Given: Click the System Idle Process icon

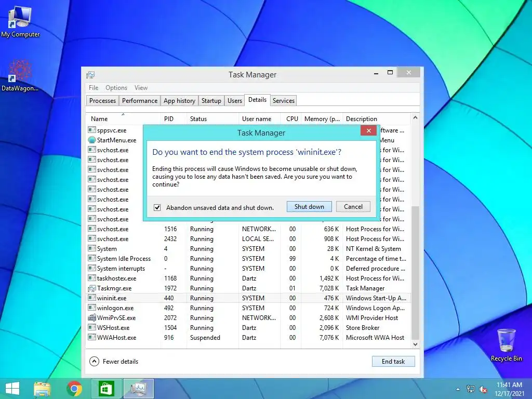Looking at the screenshot, I should 91,259.
